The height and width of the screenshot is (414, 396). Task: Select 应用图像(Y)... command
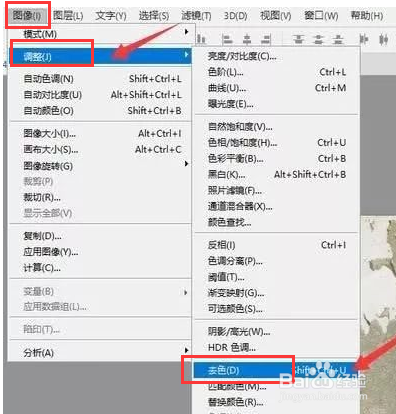click(x=100, y=252)
